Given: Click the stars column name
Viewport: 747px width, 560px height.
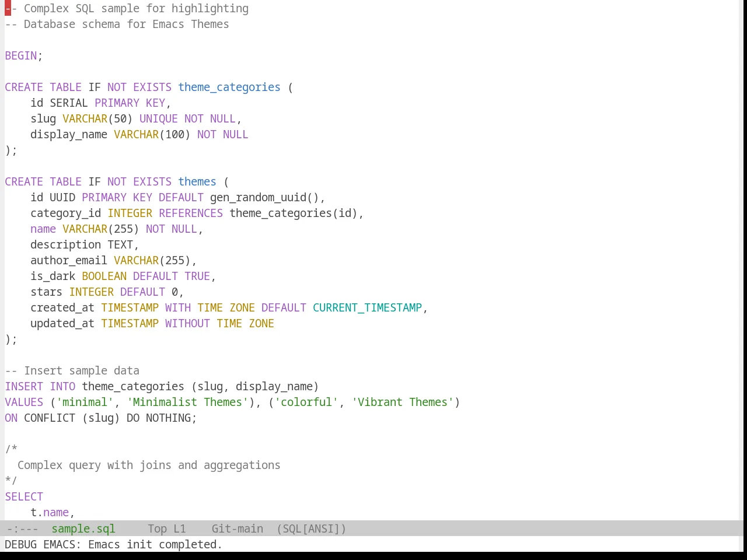Looking at the screenshot, I should click(x=47, y=292).
